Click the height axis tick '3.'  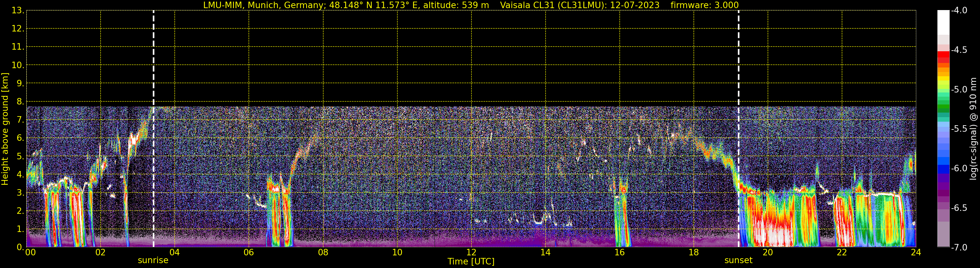click(x=20, y=193)
